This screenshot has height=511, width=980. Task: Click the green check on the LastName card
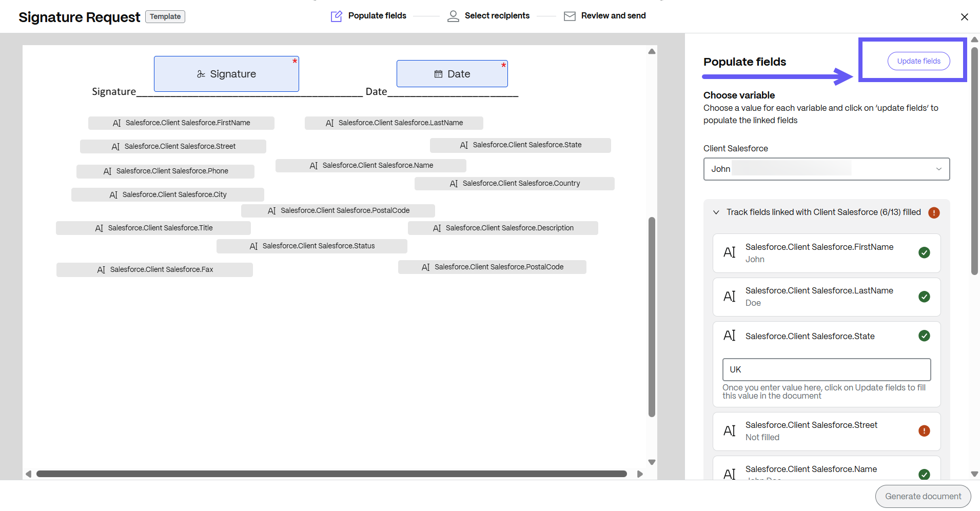click(x=924, y=297)
